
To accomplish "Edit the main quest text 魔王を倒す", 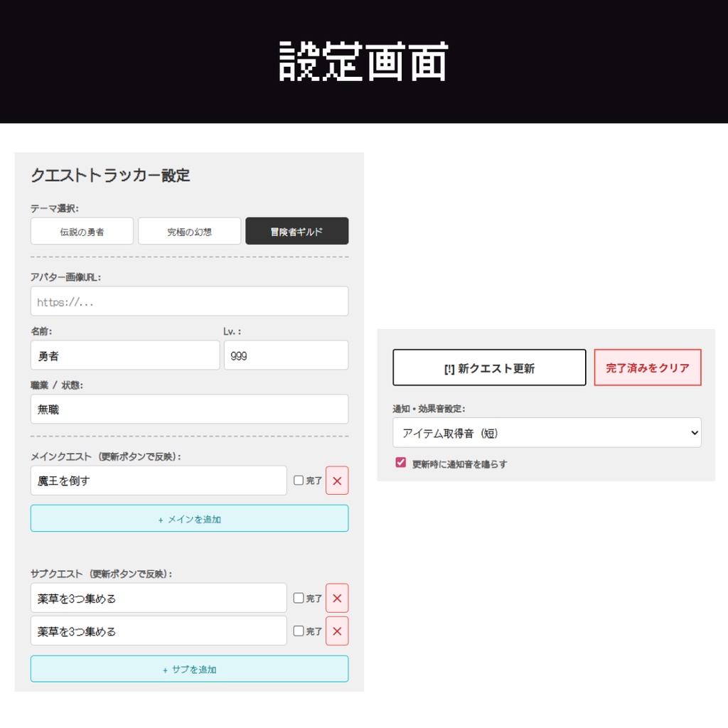I will coord(159,481).
